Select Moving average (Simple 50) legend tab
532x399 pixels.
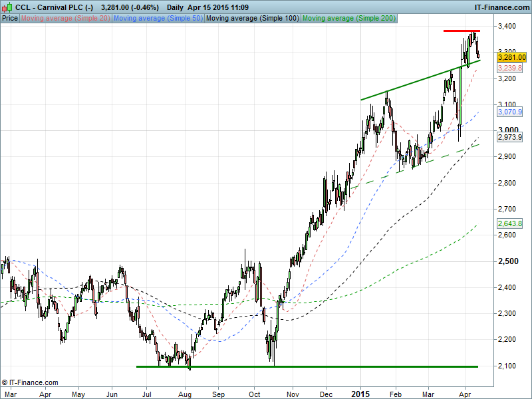(158, 18)
